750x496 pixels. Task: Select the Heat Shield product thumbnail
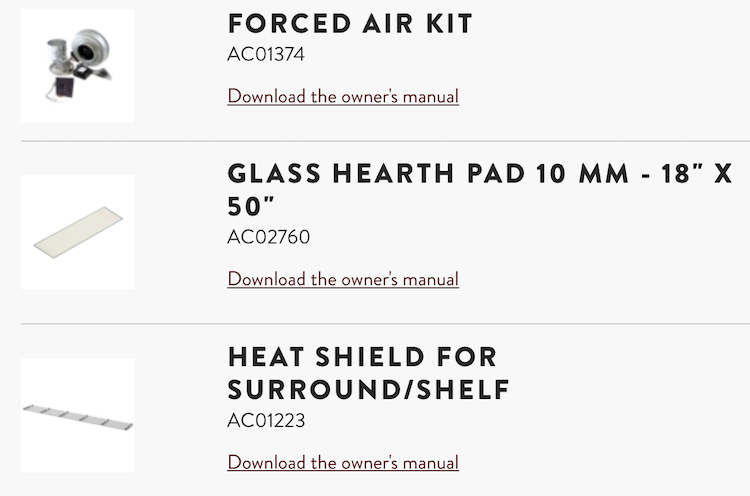click(x=78, y=415)
